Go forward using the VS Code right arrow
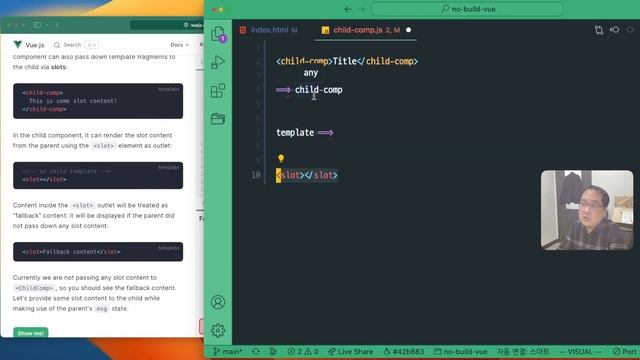Image resolution: width=640 pixels, height=360 pixels. [x=362, y=9]
